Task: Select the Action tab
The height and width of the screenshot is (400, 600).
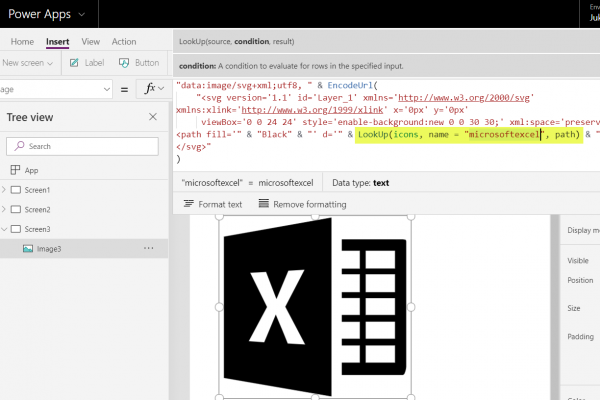Action: tap(124, 42)
